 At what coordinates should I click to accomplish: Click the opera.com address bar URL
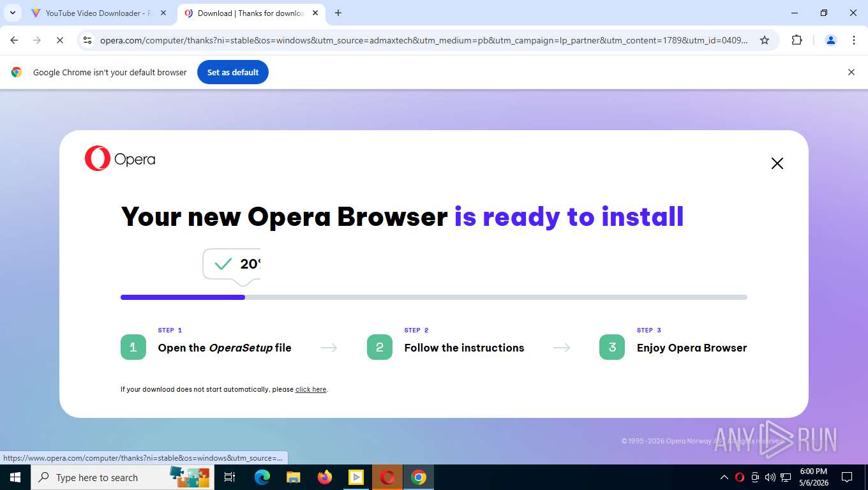point(424,40)
